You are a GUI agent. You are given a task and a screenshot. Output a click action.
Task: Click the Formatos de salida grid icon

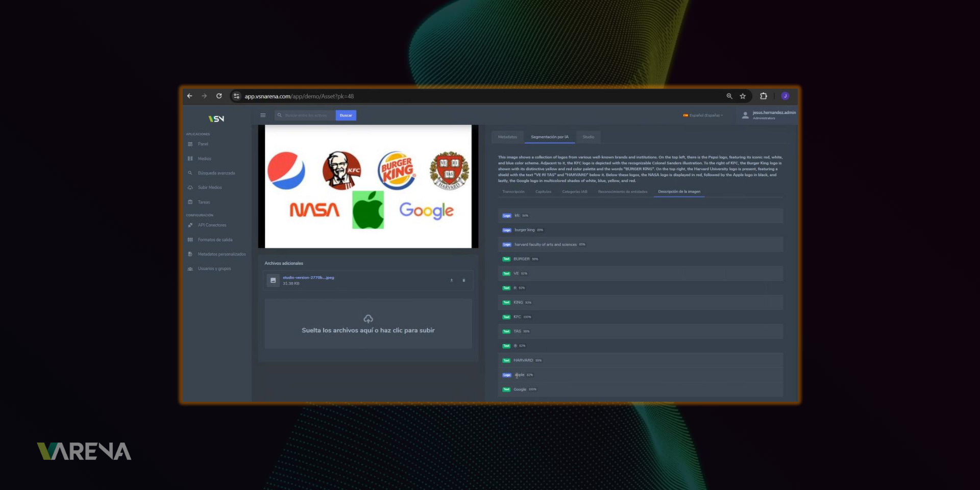coord(190,240)
